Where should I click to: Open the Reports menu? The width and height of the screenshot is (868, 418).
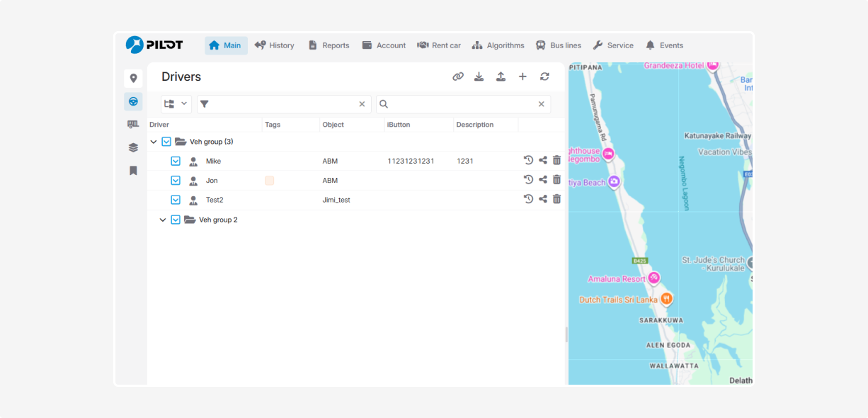[x=329, y=45]
